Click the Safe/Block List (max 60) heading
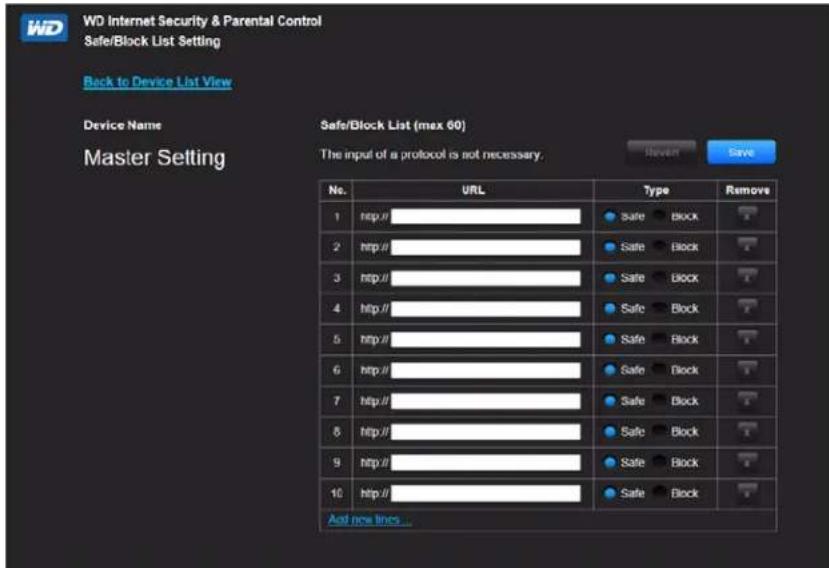 pos(393,125)
